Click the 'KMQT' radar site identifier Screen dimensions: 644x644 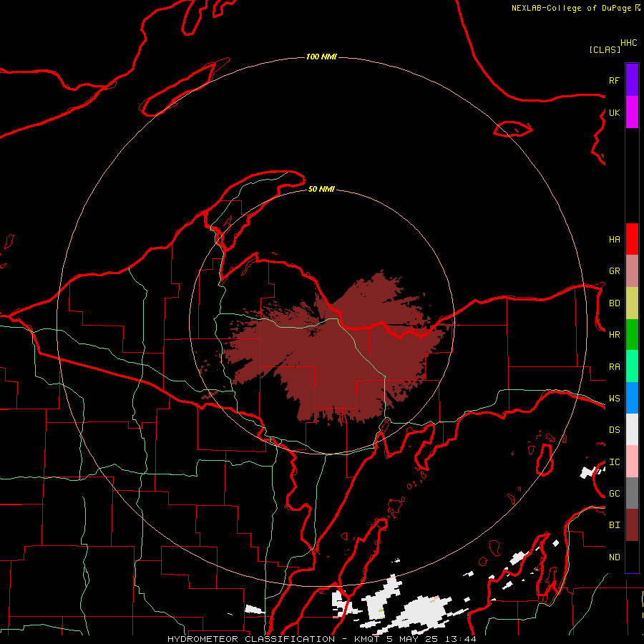tap(366, 639)
